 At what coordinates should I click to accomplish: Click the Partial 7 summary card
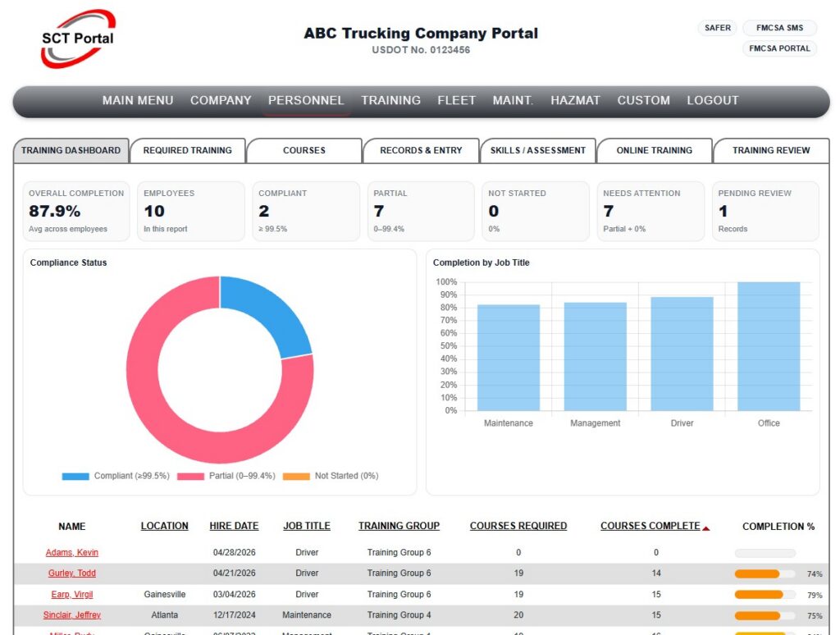[x=421, y=211]
